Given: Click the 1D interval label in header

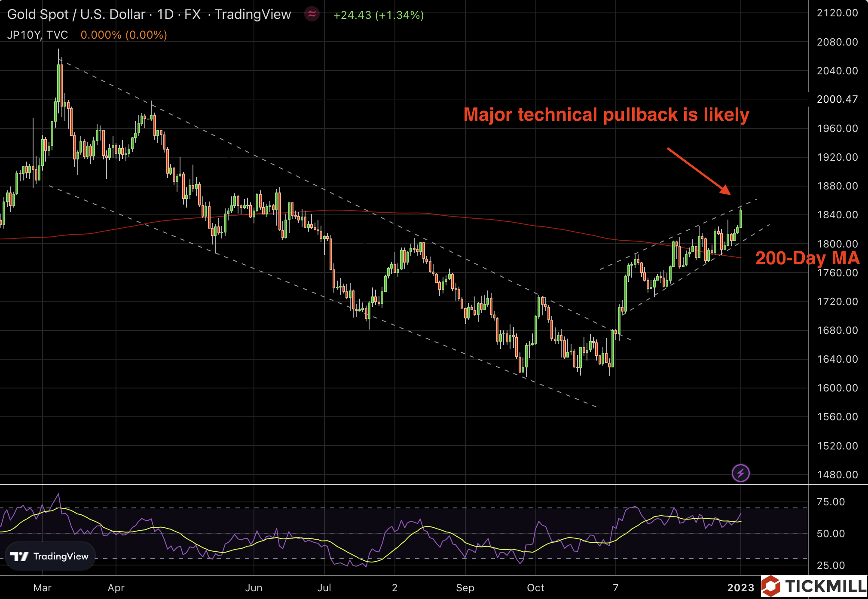Looking at the screenshot, I should click(165, 15).
